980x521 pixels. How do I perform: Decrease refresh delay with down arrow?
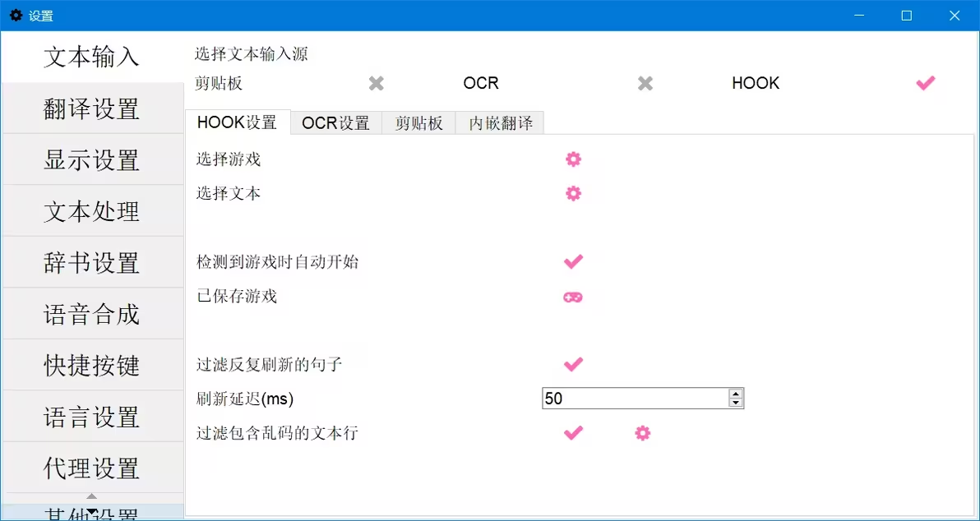tap(737, 403)
